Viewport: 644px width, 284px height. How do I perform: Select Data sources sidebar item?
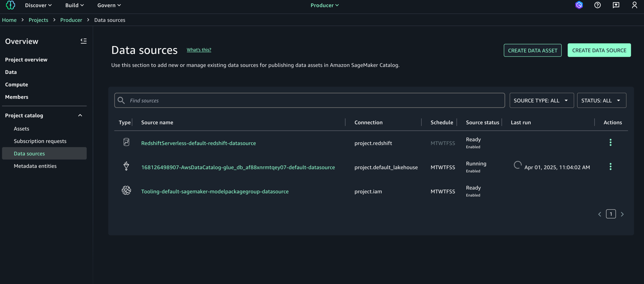click(44, 153)
